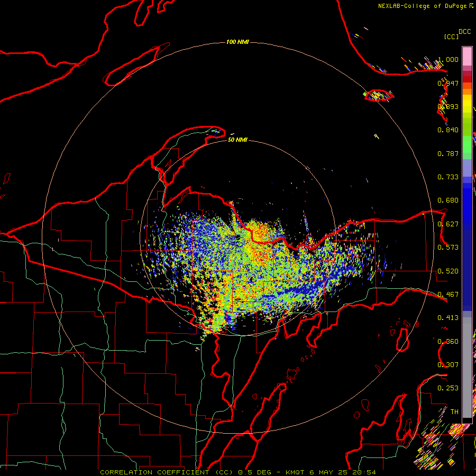
Task: Click the [CC] legend unit label
Action: click(451, 36)
